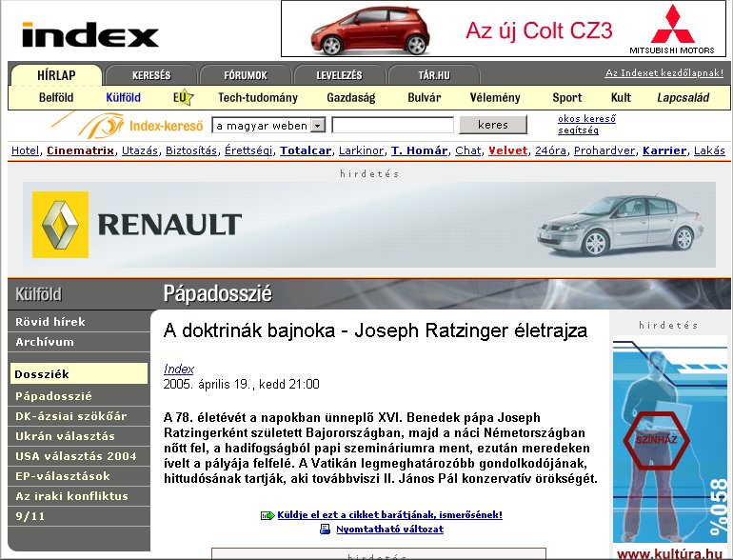Click the red Colt CZ3 car image
This screenshot has width=733, height=560.
coord(370,30)
